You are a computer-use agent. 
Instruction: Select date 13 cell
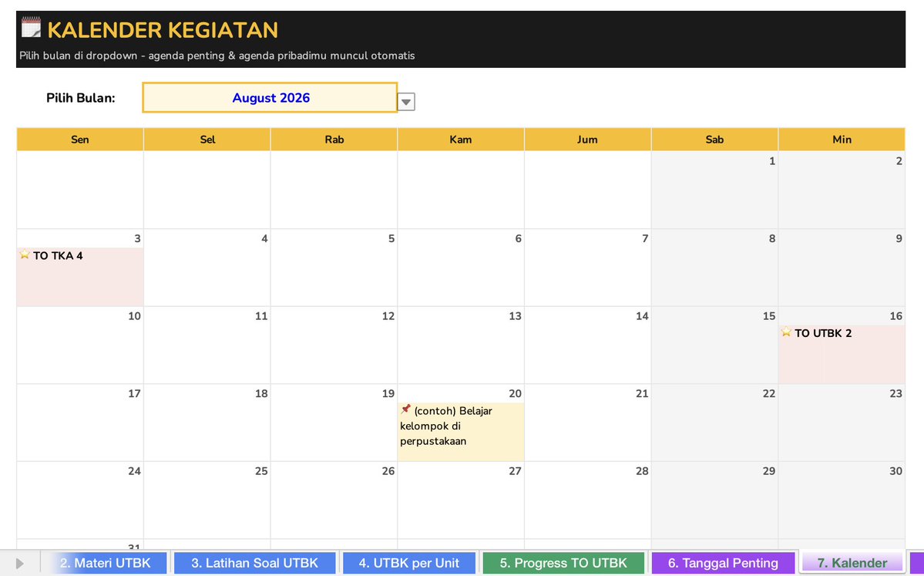461,345
